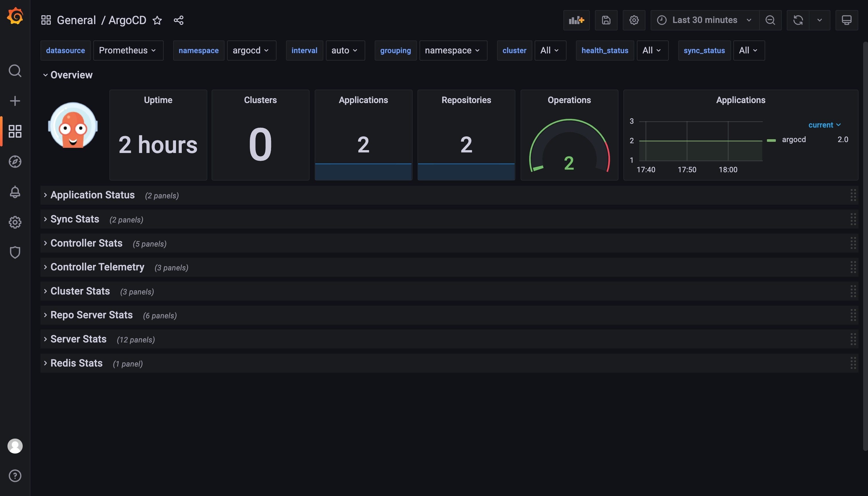Click the General folder breadcrumb

[76, 20]
